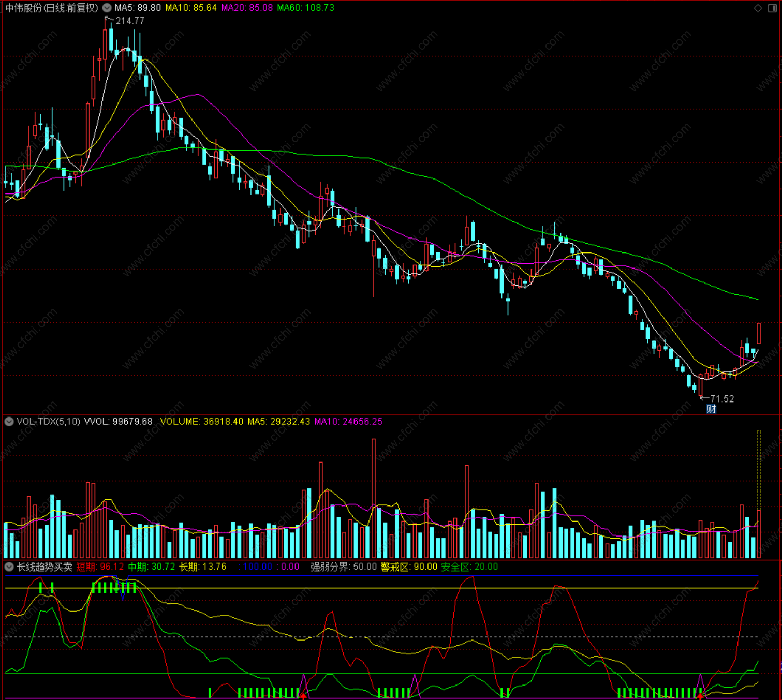
Task: Select the MA5: 89.80 label
Action: click(138, 8)
